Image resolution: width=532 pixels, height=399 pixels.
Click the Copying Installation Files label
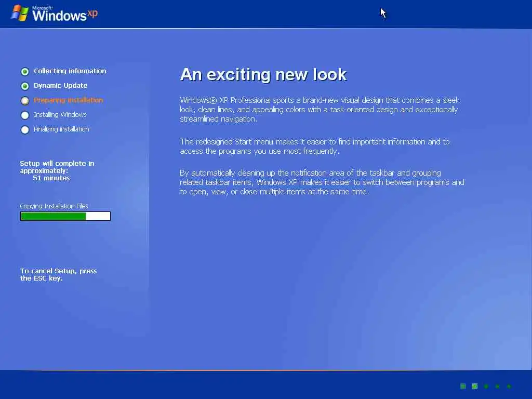pos(54,206)
